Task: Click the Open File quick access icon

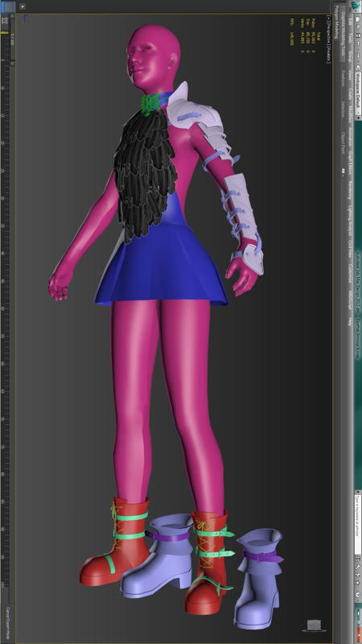Action: [357, 27]
